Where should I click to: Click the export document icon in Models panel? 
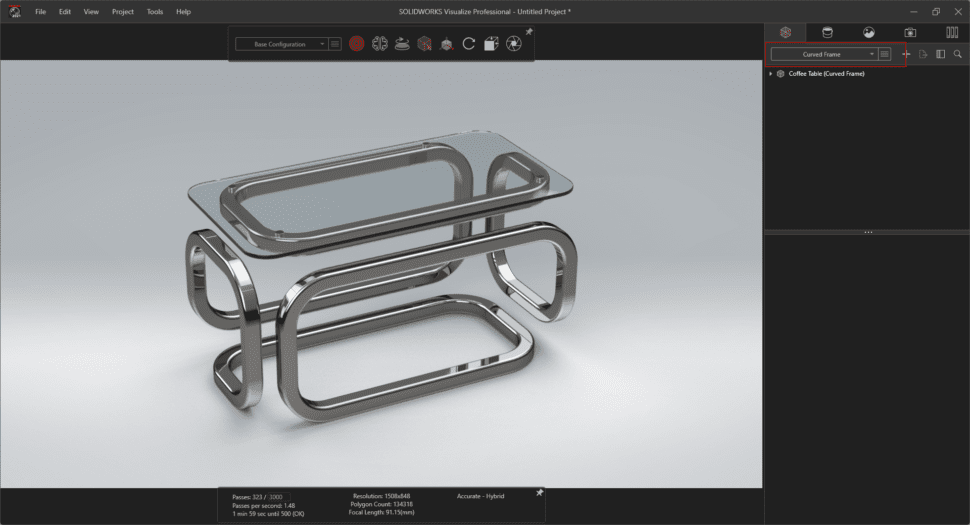point(923,54)
